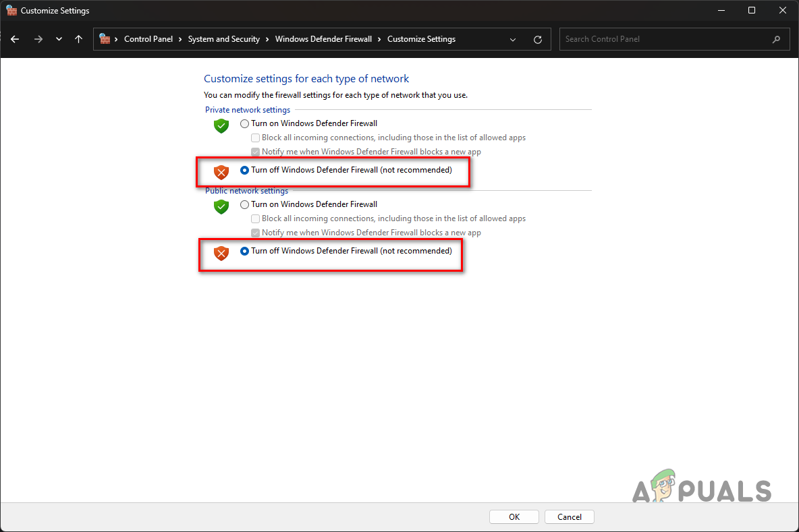Cancel the firewall changes
The height and width of the screenshot is (532, 799).
click(x=569, y=516)
